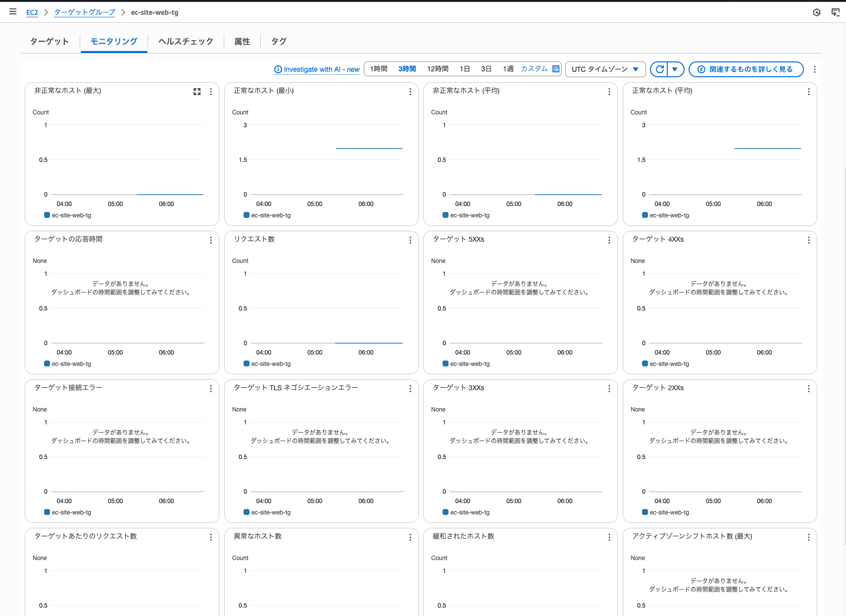Viewport: 846px width, 616px height.
Task: Select the 1時間 time range
Action: pos(379,69)
